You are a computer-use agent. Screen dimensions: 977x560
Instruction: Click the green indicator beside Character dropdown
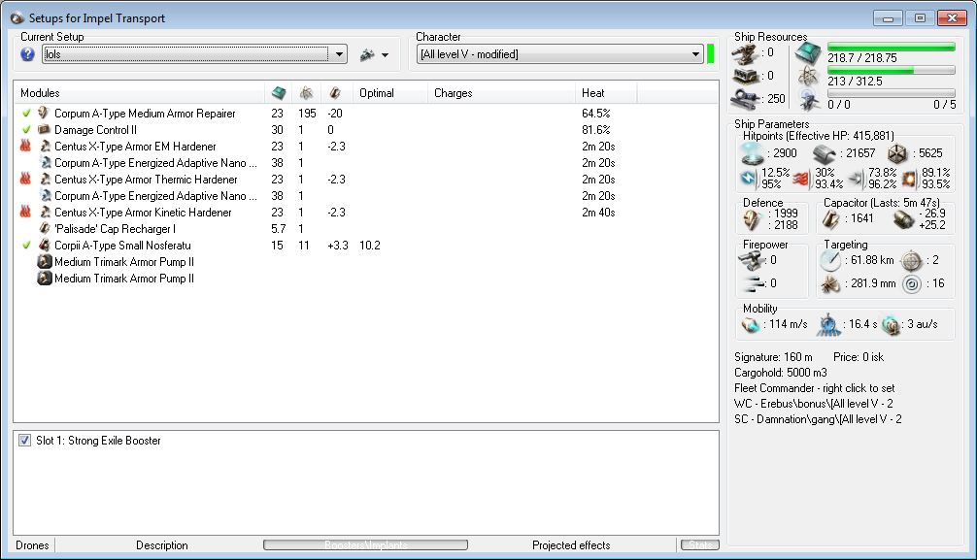[x=710, y=54]
